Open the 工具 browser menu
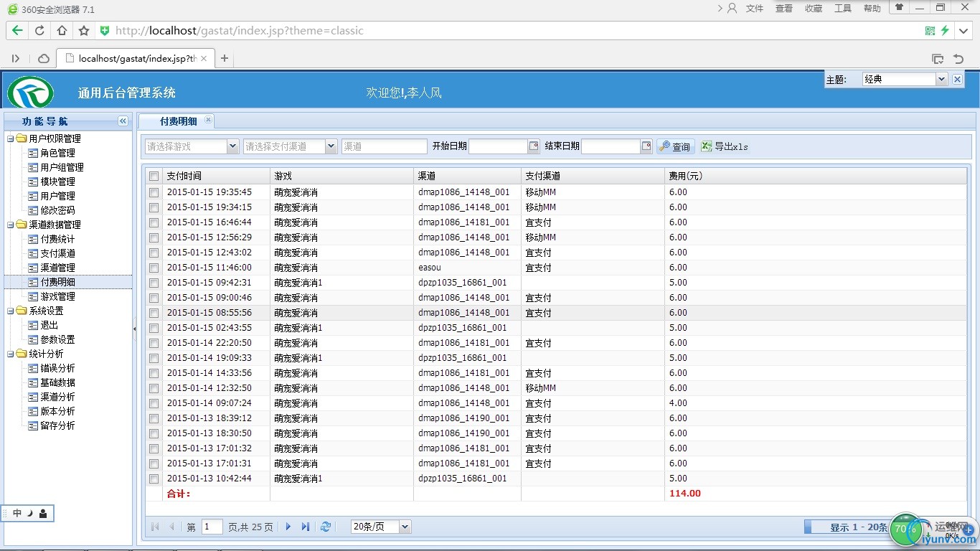This screenshot has height=551, width=980. point(842,9)
